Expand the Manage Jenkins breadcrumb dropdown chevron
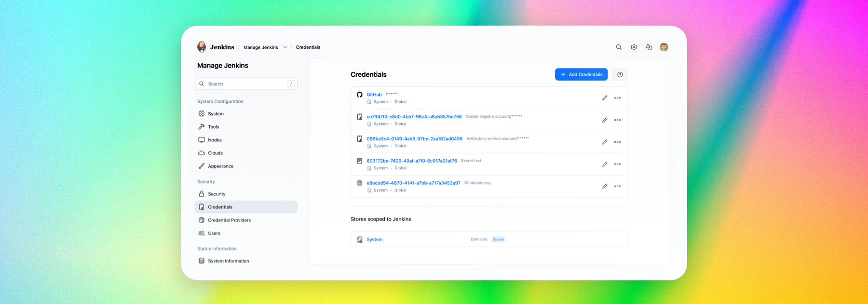This screenshot has width=868, height=304. pos(285,47)
